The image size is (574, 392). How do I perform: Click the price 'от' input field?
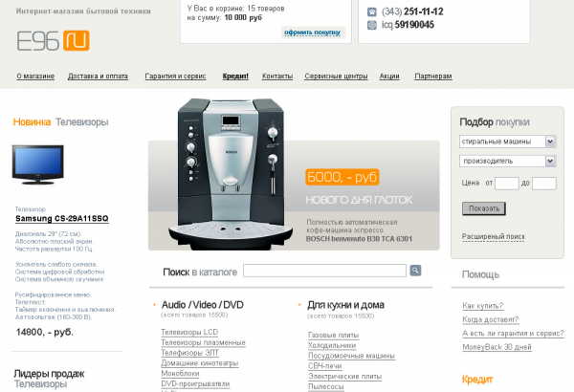[x=507, y=183]
